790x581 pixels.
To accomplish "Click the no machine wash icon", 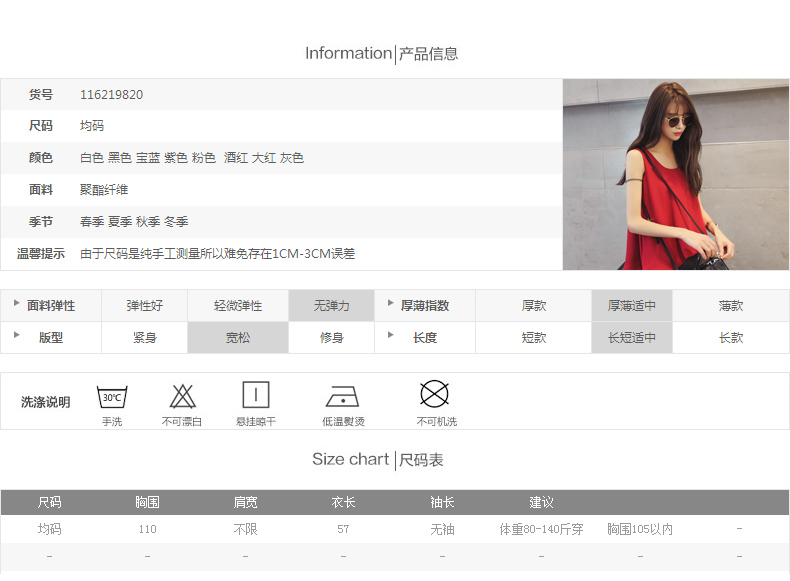I will [x=434, y=394].
